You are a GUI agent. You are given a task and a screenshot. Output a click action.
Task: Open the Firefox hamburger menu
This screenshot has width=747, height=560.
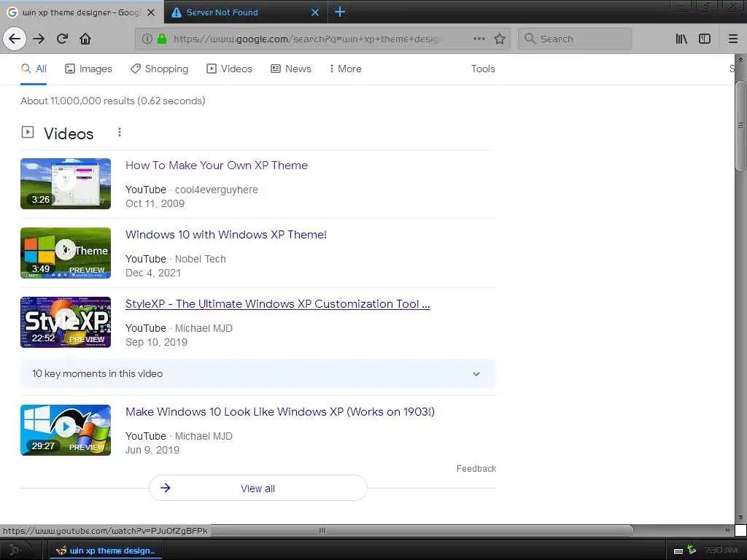click(733, 39)
